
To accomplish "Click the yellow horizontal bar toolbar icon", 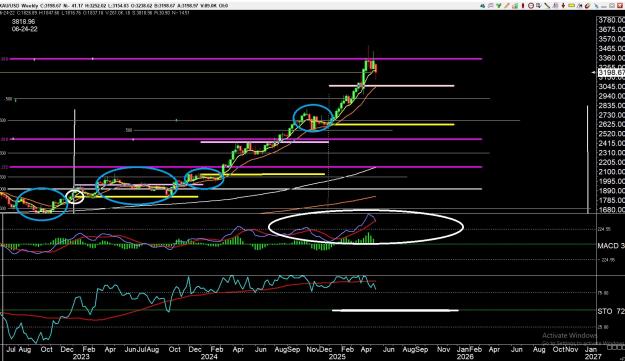I will coord(571,6).
